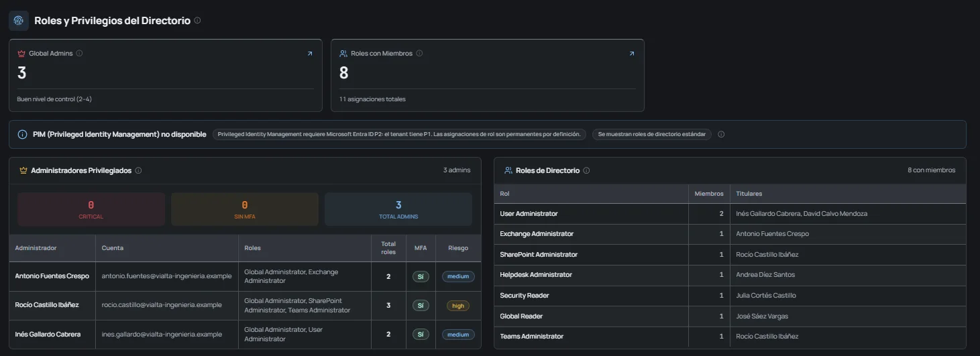Click medium risk badge for Antonio Fuentes

point(458,276)
